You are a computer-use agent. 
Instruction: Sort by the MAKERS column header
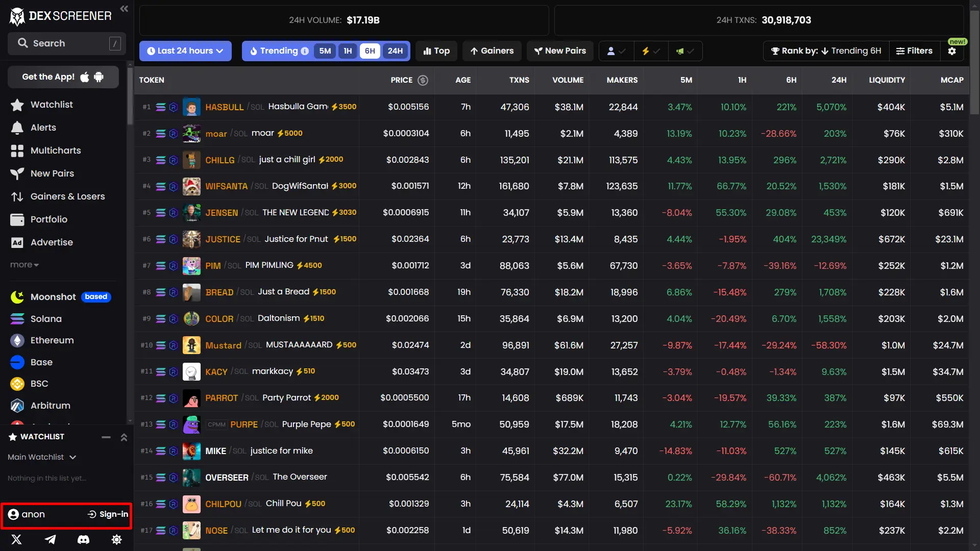(622, 80)
